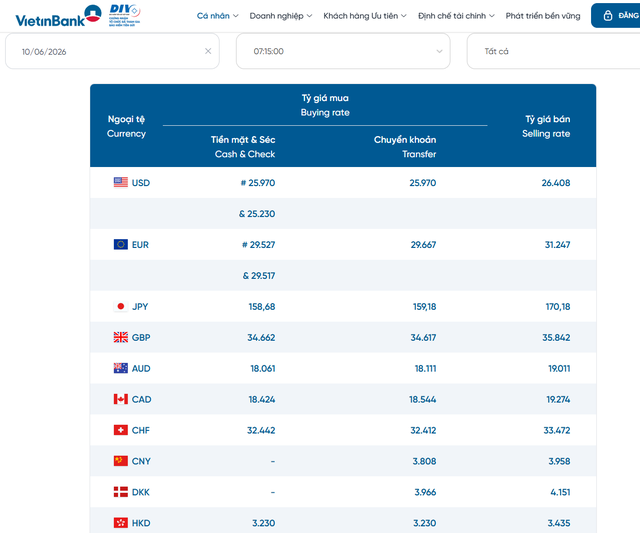Click AUD cash rate 18.061
The image size is (640, 533).
[x=263, y=369]
